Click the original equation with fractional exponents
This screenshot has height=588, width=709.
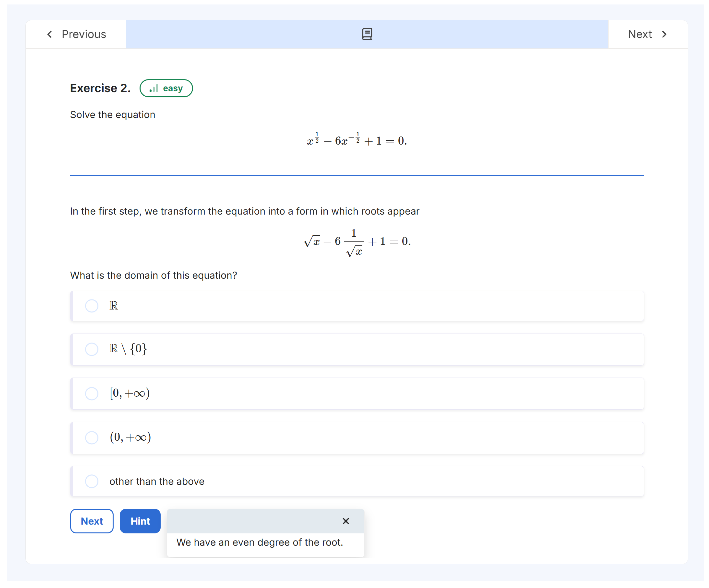357,140
